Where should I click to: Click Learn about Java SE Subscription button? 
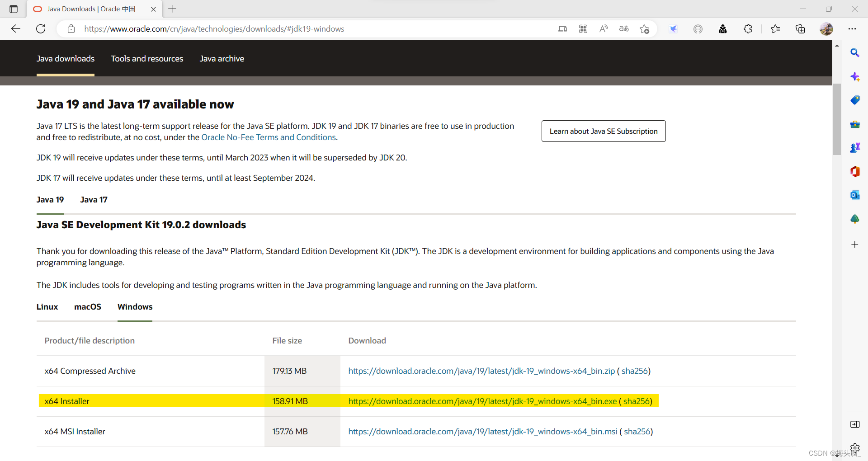click(604, 131)
